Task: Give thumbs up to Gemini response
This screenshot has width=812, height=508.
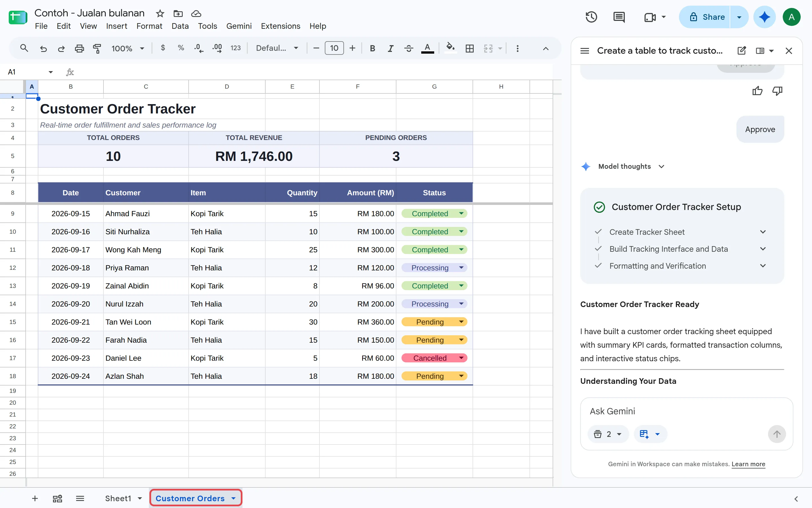Action: (757, 91)
